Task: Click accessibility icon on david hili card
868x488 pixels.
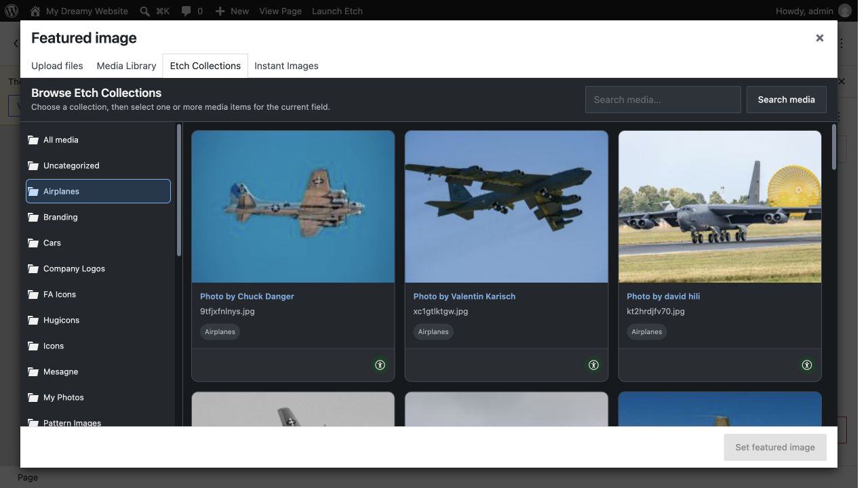Action: tap(807, 365)
